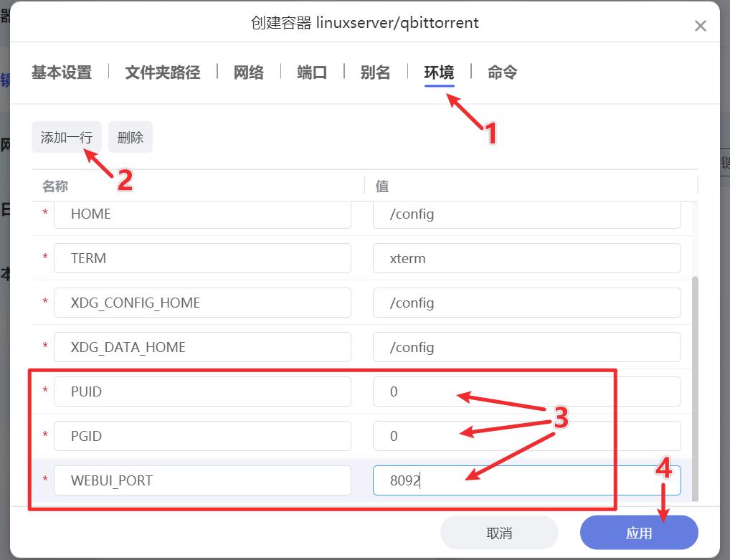The width and height of the screenshot is (730, 560).
Task: Click the XDG_DATA_HOME value field
Action: point(526,347)
